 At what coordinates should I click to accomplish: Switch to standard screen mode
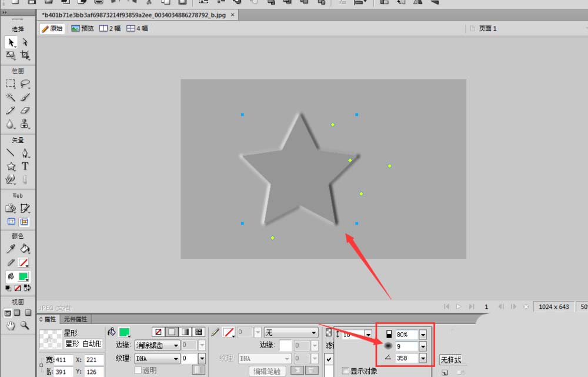pyautogui.click(x=7, y=313)
